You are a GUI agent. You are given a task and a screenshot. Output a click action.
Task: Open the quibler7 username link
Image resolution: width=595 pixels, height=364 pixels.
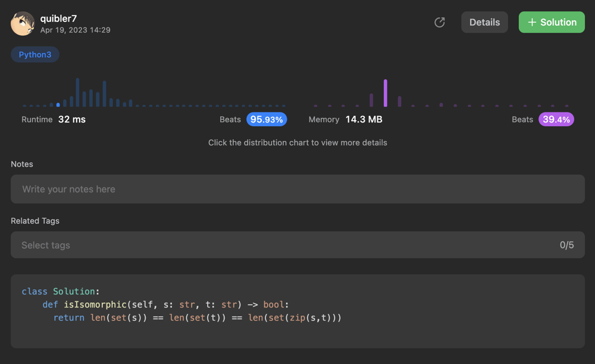(x=58, y=18)
